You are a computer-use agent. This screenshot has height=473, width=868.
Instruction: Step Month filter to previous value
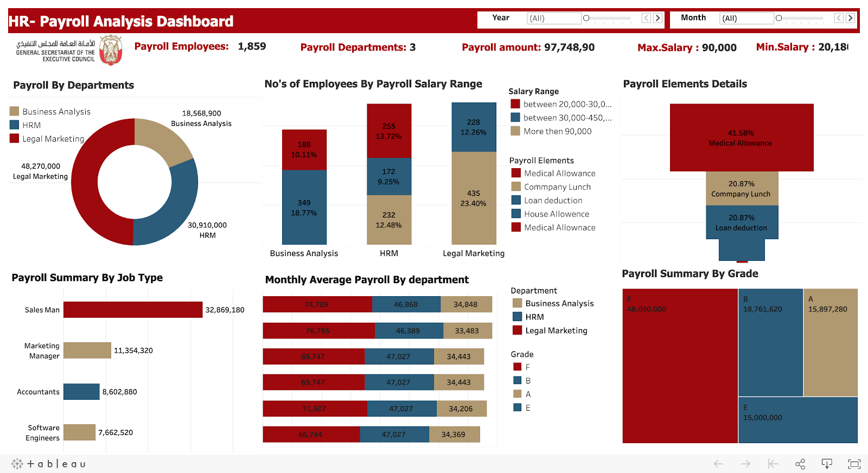coord(839,18)
